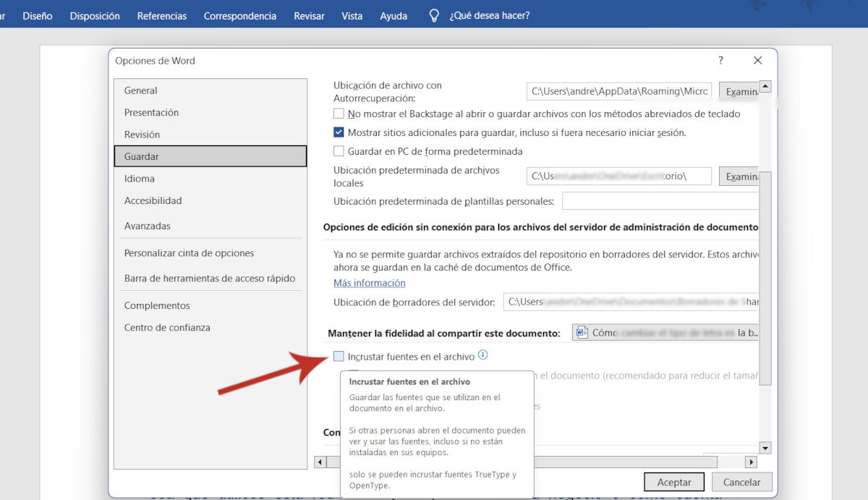Check "Incrustar fuentes en el archivo" box
Image resolution: width=868 pixels, height=500 pixels.
339,356
